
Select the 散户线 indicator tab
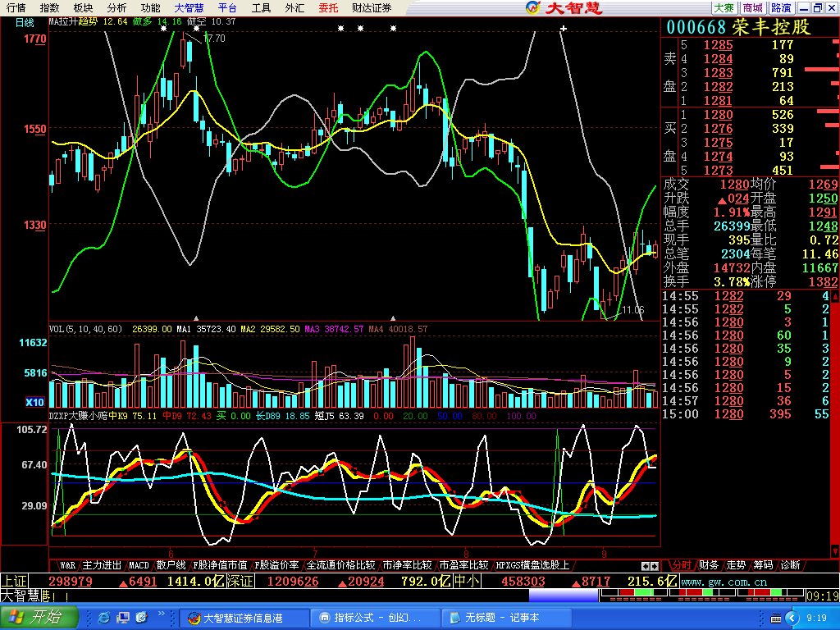[x=171, y=565]
